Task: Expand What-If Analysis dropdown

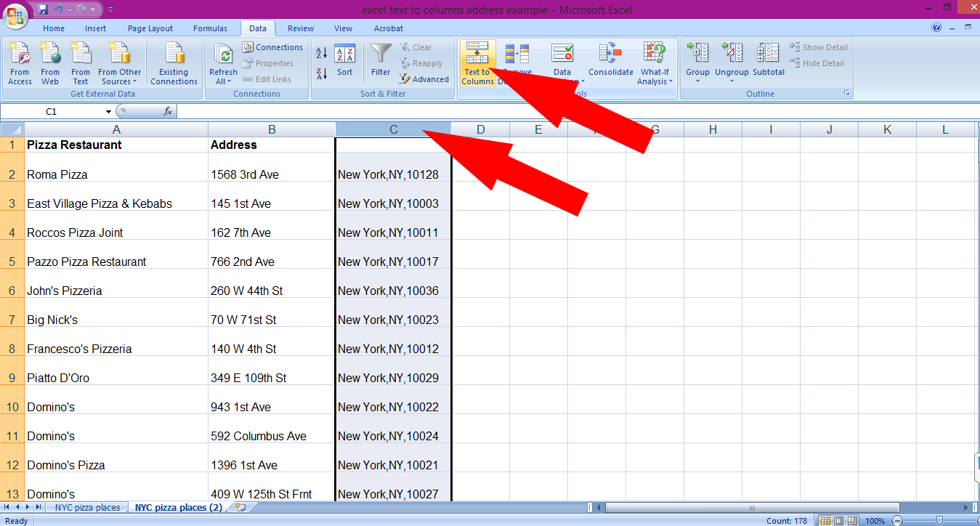Action: point(671,82)
